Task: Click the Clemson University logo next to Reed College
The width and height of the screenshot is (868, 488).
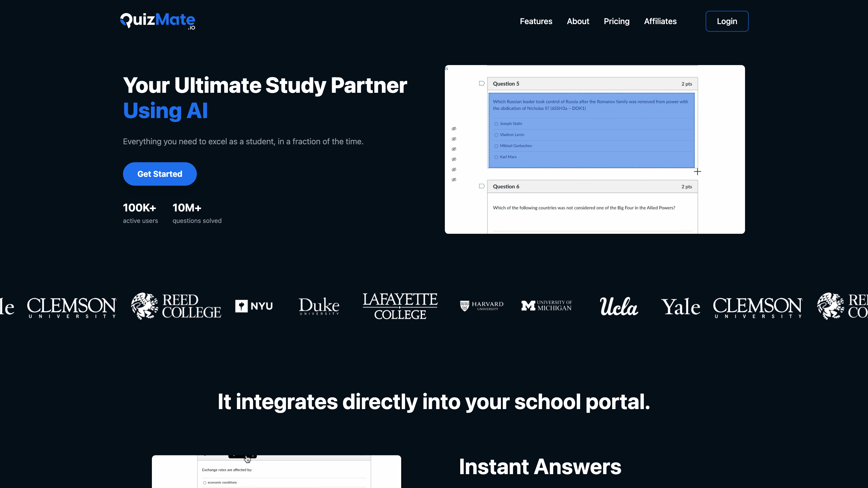Action: click(71, 307)
